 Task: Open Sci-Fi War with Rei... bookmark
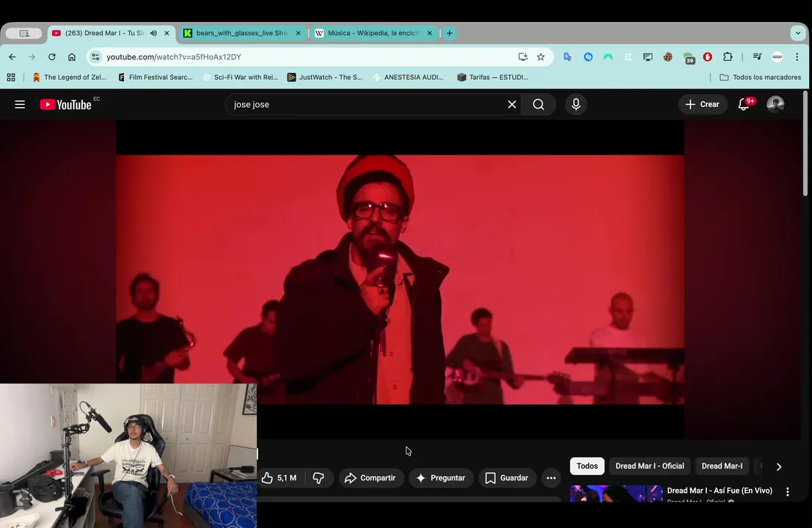[241, 77]
